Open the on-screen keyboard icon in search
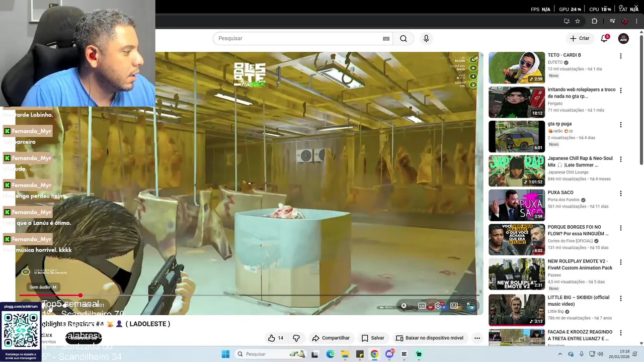The width and height of the screenshot is (644, 362). tap(386, 39)
